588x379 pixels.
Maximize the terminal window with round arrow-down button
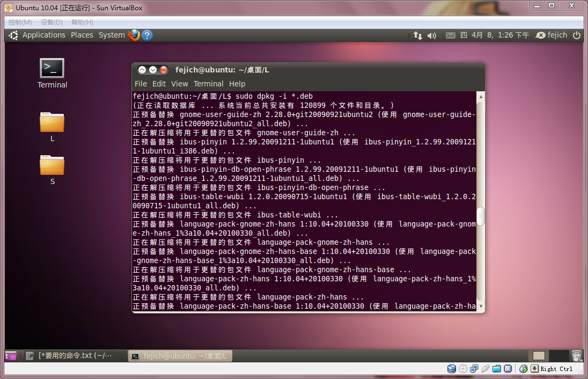pyautogui.click(x=153, y=70)
